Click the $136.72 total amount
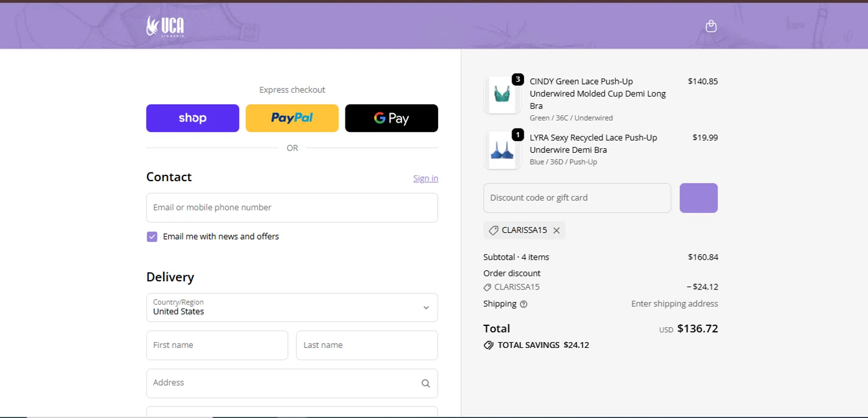 (x=697, y=329)
